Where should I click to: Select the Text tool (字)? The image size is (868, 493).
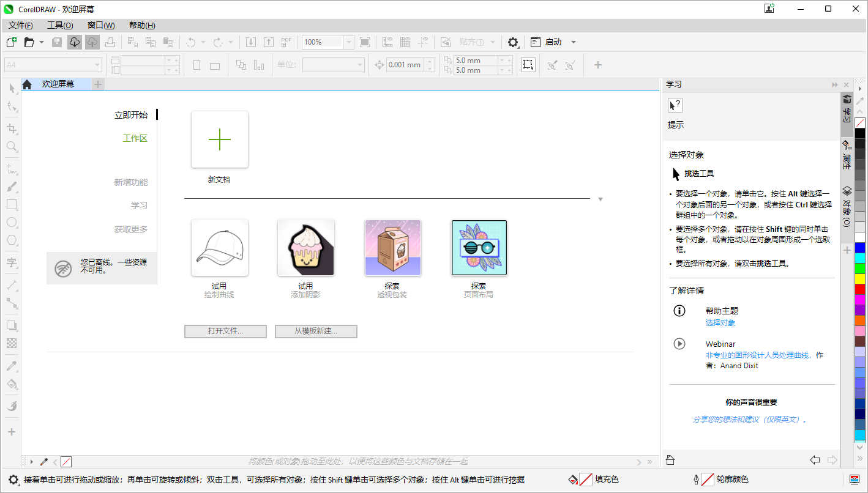(x=12, y=262)
